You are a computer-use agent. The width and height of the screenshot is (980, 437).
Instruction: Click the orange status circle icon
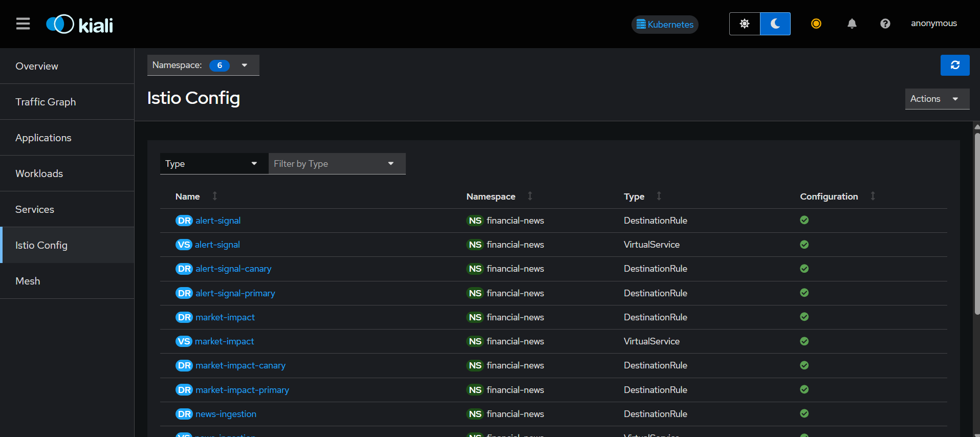(x=816, y=24)
